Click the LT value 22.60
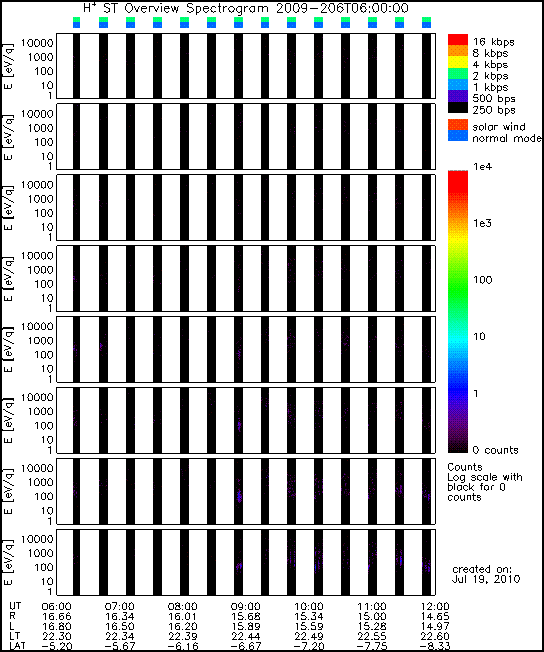544x652 pixels. coord(435,637)
